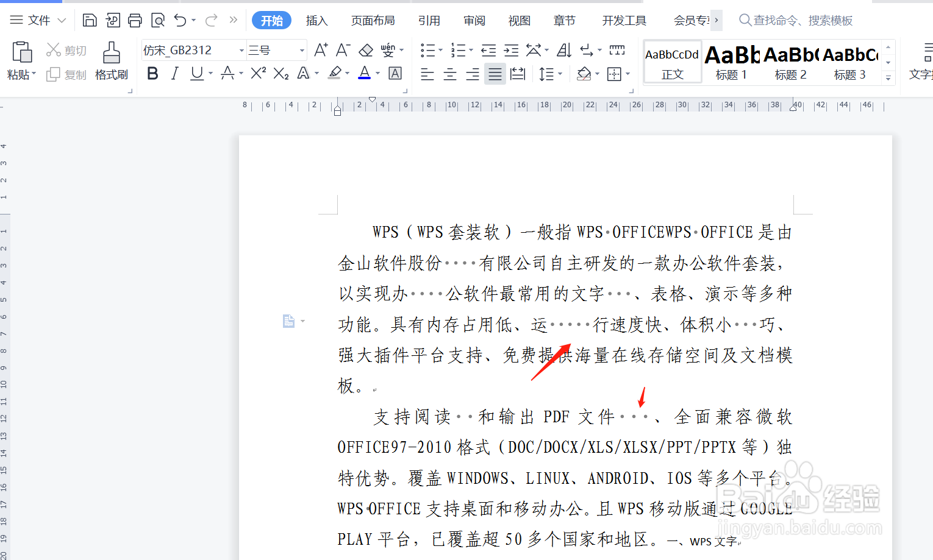Undo the last action
933x560 pixels.
click(x=180, y=20)
